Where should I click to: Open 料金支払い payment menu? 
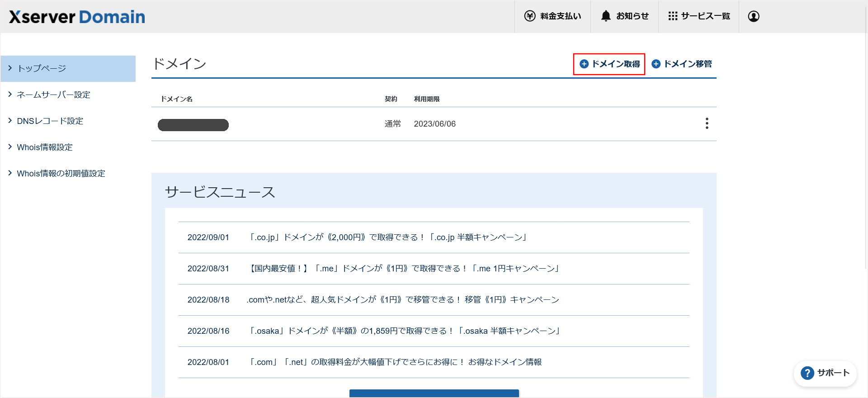point(552,16)
